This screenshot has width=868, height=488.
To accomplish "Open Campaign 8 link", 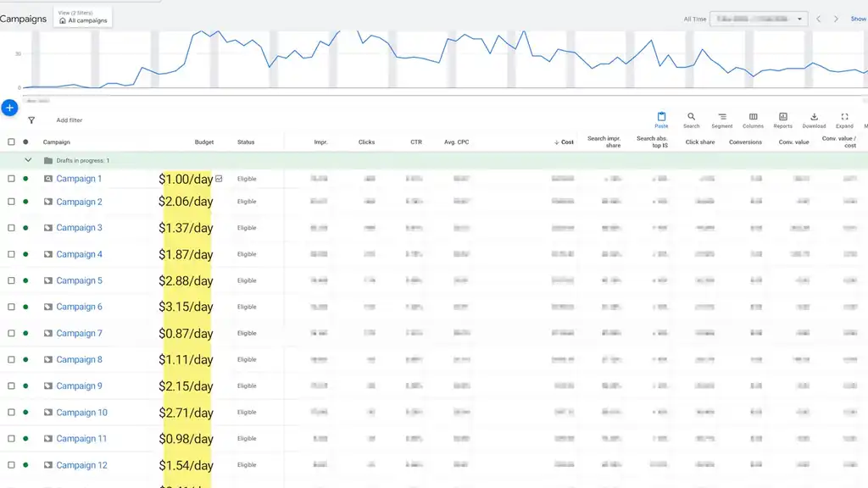I will (79, 359).
